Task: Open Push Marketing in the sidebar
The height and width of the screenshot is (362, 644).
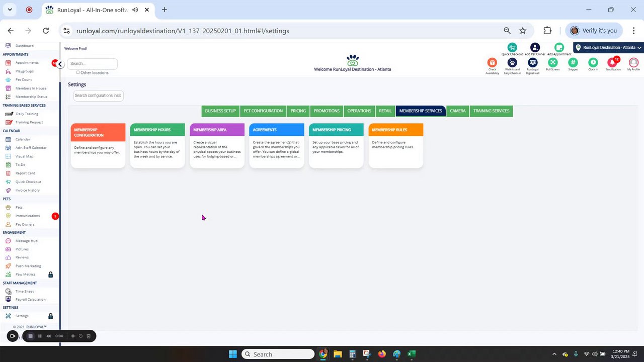Action: pos(28,266)
